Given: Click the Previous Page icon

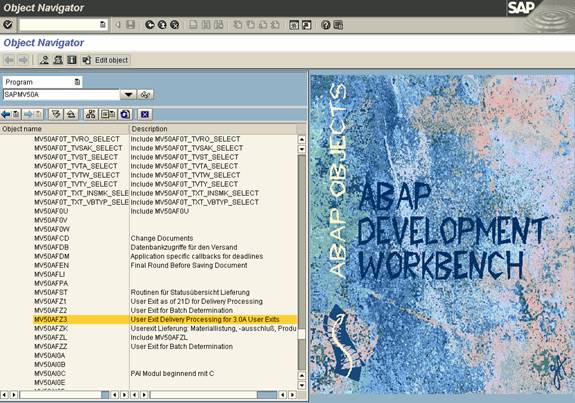Looking at the screenshot, I should click(x=250, y=25).
